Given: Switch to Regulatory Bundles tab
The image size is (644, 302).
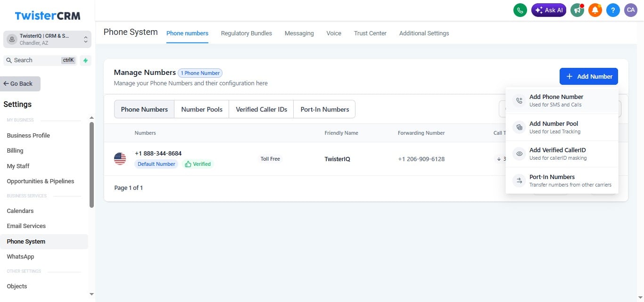Looking at the screenshot, I should tap(246, 33).
